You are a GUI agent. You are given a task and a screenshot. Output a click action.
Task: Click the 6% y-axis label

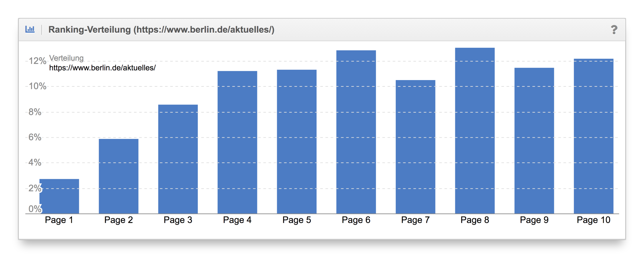[35, 137]
